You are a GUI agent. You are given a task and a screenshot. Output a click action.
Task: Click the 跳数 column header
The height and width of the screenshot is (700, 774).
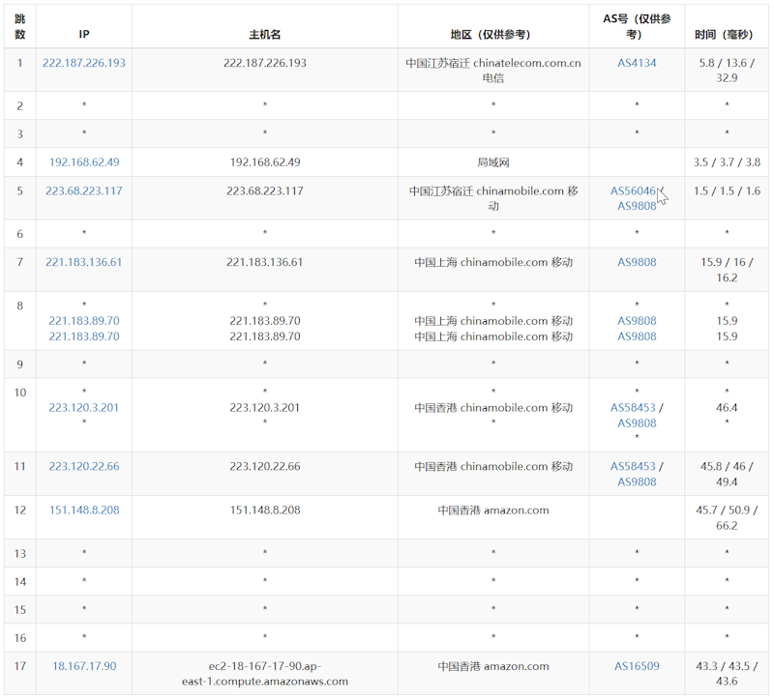(x=20, y=27)
